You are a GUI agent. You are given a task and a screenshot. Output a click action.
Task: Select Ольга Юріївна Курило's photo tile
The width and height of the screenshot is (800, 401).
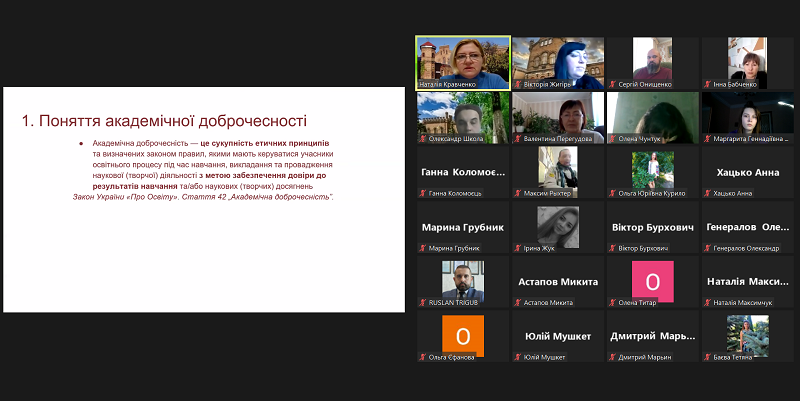[x=652, y=171]
